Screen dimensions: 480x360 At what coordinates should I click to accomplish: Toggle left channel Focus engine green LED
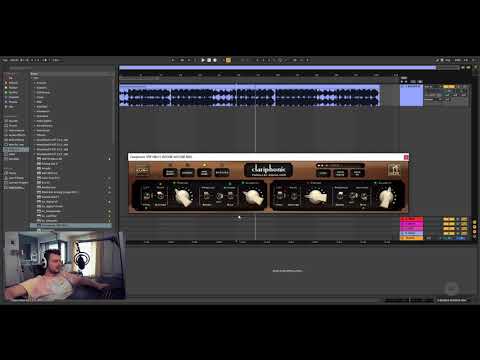pyautogui.click(x=174, y=183)
